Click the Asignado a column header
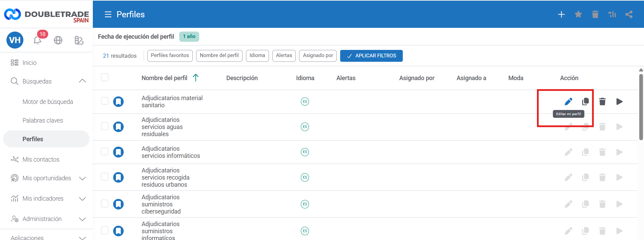 click(471, 78)
